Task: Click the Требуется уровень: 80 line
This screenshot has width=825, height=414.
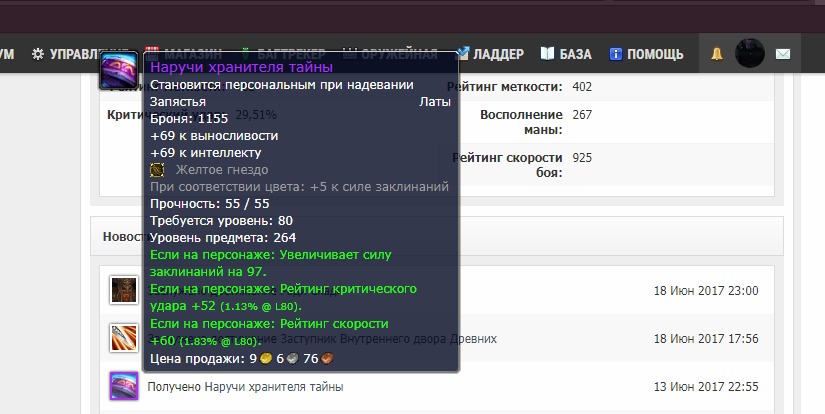Action: pos(222,221)
